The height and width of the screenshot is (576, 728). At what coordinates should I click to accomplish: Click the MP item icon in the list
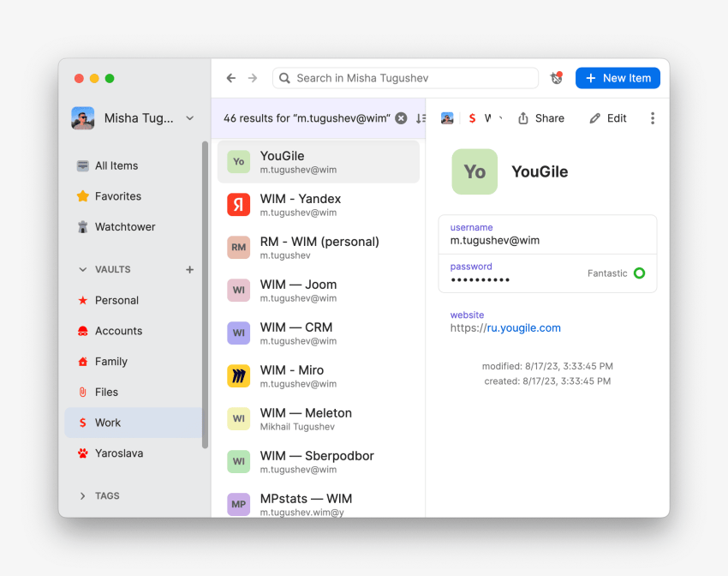pyautogui.click(x=239, y=505)
